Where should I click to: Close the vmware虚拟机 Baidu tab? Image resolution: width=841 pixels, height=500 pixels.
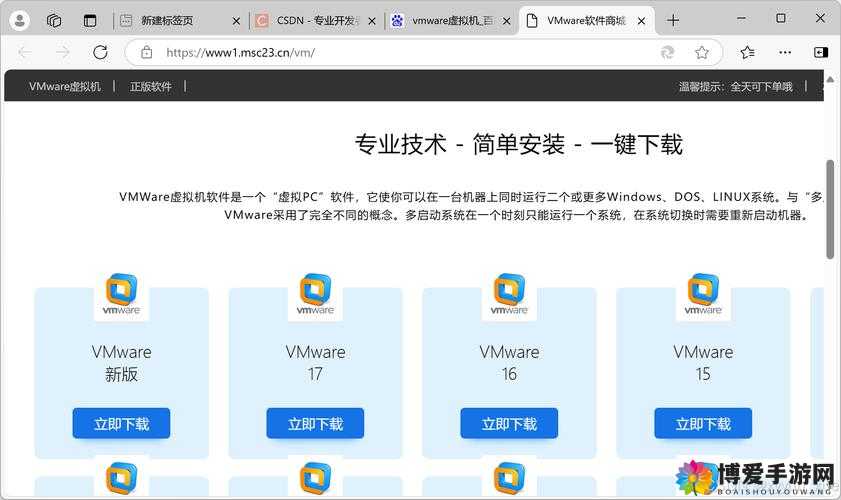coord(506,21)
